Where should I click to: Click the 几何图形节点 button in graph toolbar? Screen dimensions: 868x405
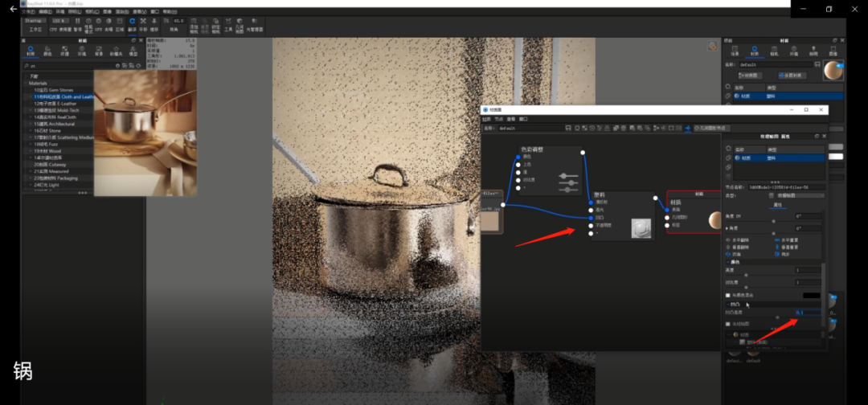point(710,128)
